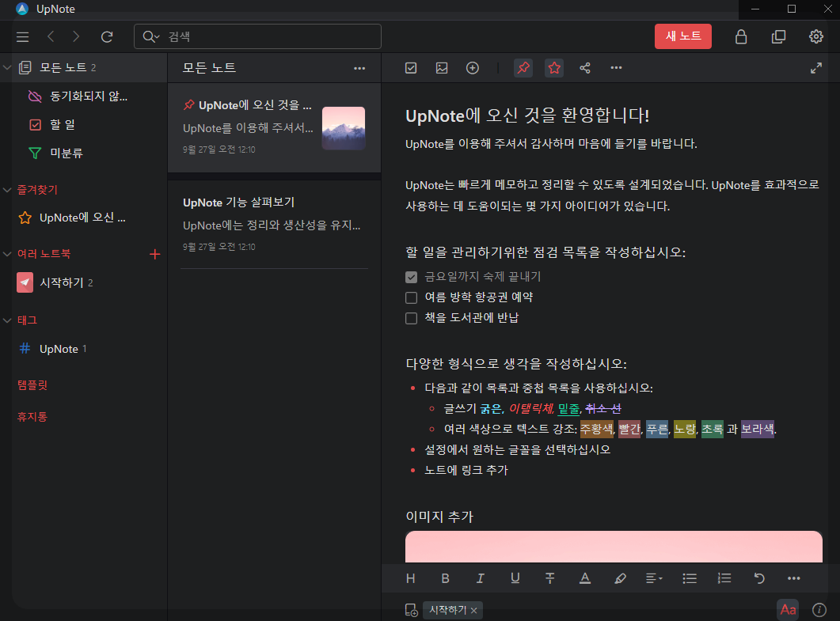840x621 pixels.
Task: Open note UpNote 기능 살펴보기
Action: pyautogui.click(x=274, y=225)
